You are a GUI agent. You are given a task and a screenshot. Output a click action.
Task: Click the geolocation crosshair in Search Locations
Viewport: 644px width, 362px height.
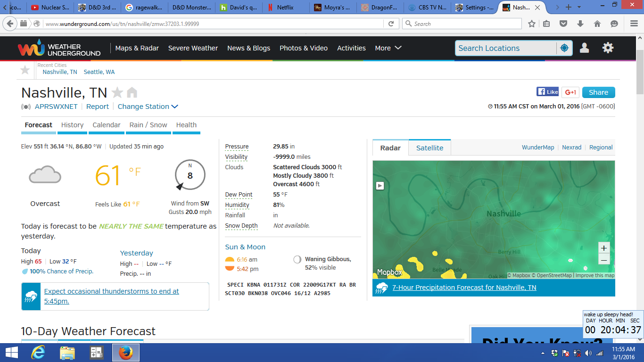(x=564, y=48)
